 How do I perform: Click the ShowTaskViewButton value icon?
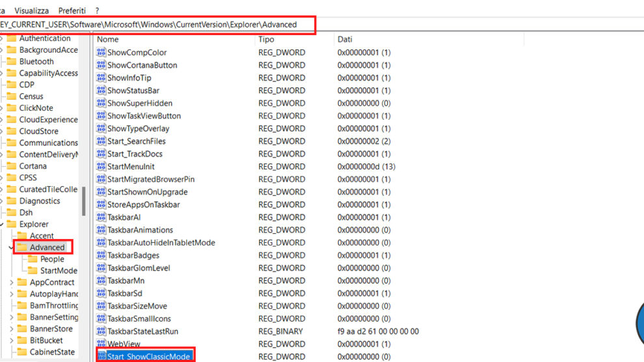(101, 116)
